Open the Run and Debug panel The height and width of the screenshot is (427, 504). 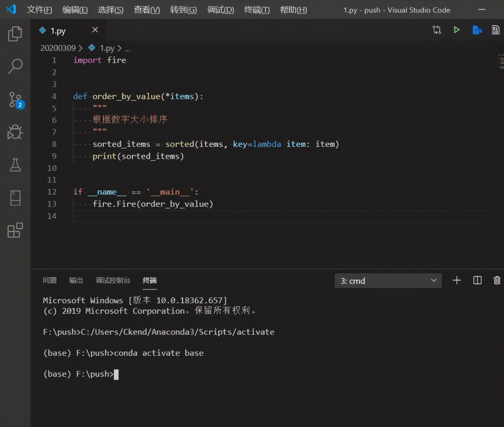(x=15, y=132)
